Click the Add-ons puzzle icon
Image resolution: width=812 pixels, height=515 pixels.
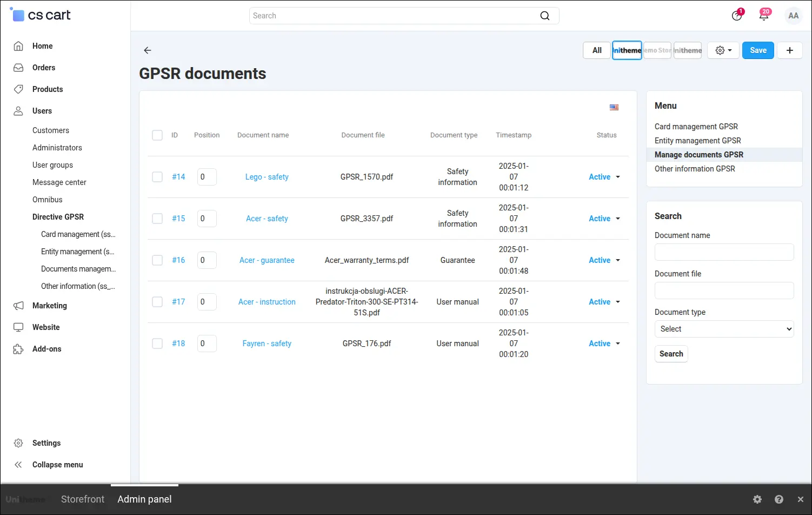click(18, 349)
